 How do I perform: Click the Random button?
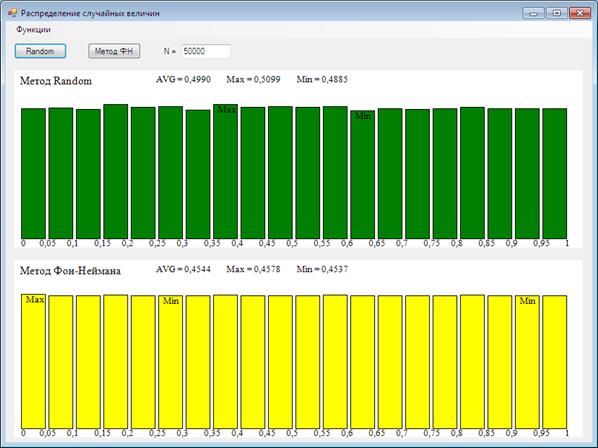[x=40, y=51]
